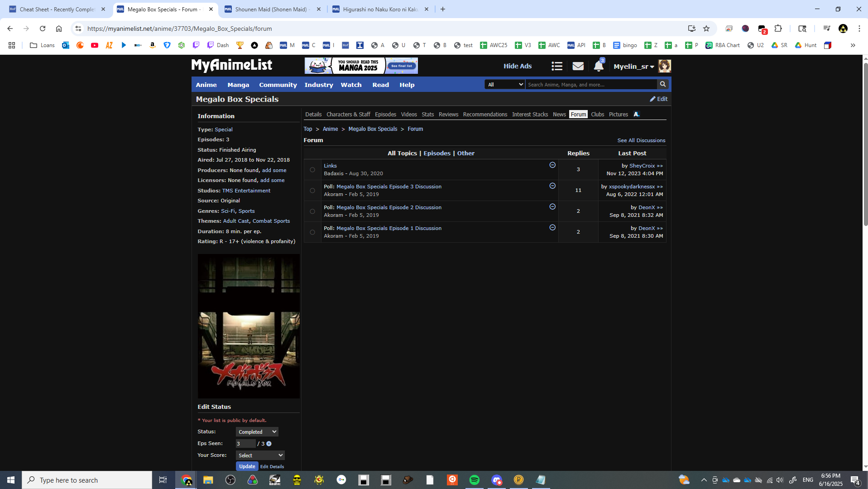Viewport: 868px width, 489px height.
Task: Open the Industry navigation menu
Action: coord(319,85)
